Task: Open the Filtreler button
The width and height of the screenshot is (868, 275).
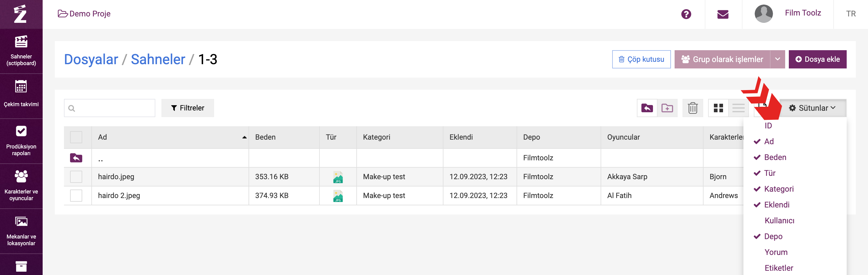Action: (188, 108)
